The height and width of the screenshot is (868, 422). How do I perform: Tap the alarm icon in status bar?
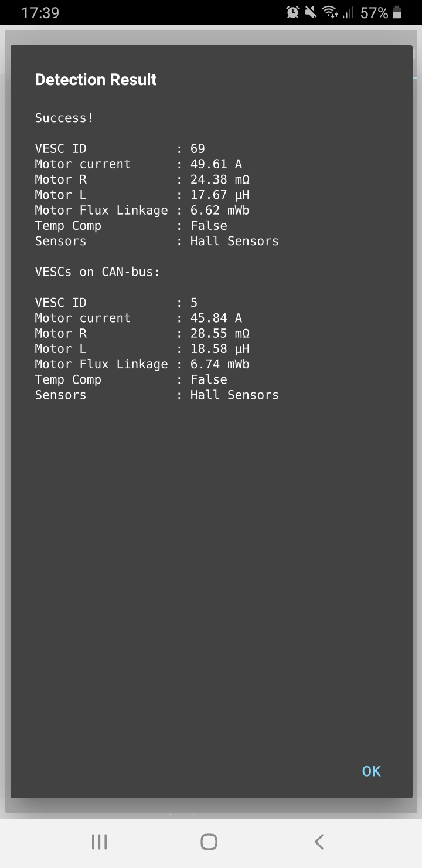tap(292, 12)
